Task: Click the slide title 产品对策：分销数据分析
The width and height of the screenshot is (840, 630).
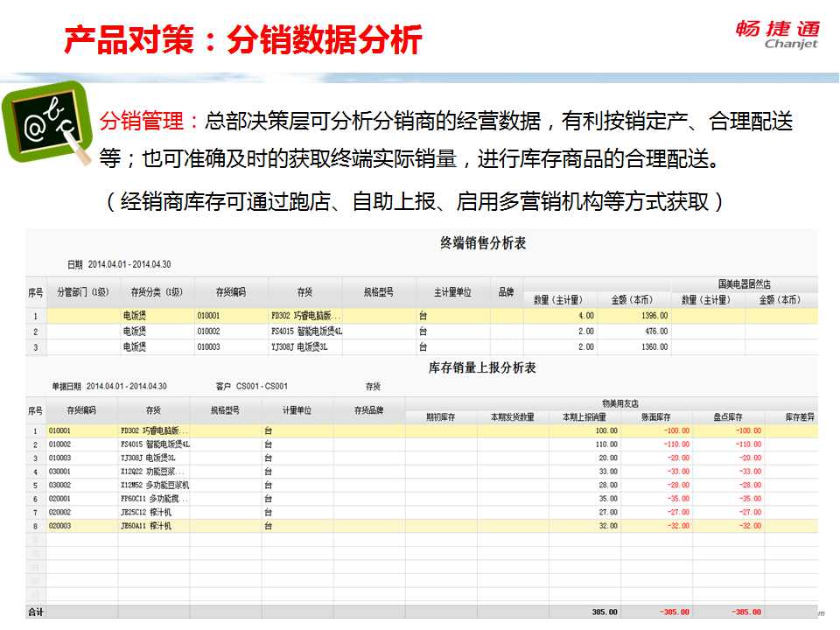Action: (243, 40)
